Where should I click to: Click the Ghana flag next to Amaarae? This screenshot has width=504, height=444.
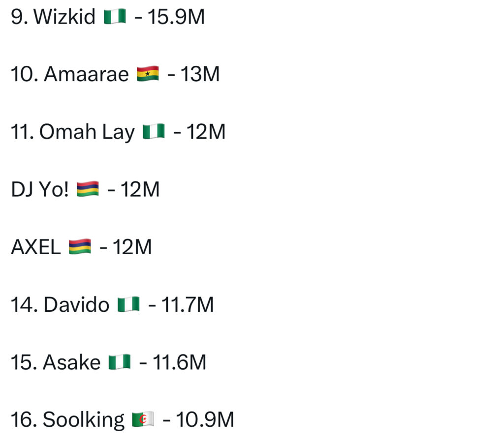tap(147, 75)
